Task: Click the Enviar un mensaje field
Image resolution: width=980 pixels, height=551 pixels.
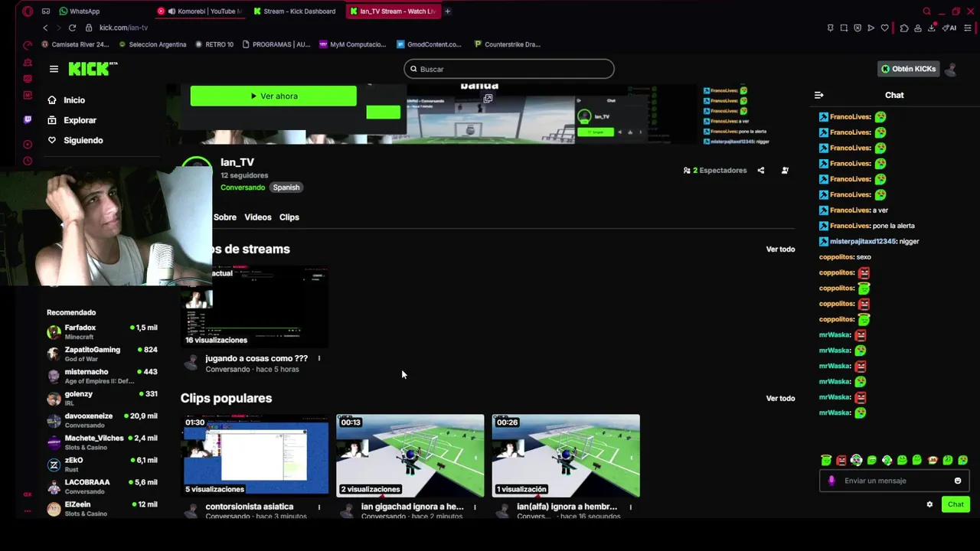Action: (894, 481)
